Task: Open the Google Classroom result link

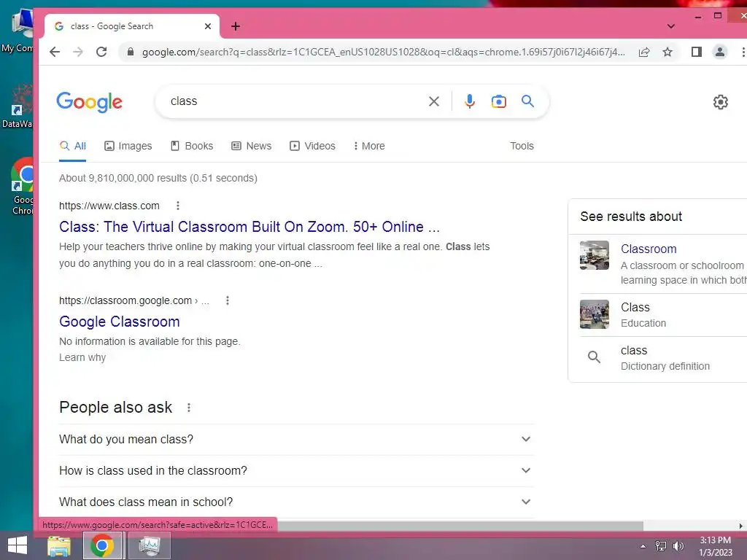Action: [x=120, y=322]
